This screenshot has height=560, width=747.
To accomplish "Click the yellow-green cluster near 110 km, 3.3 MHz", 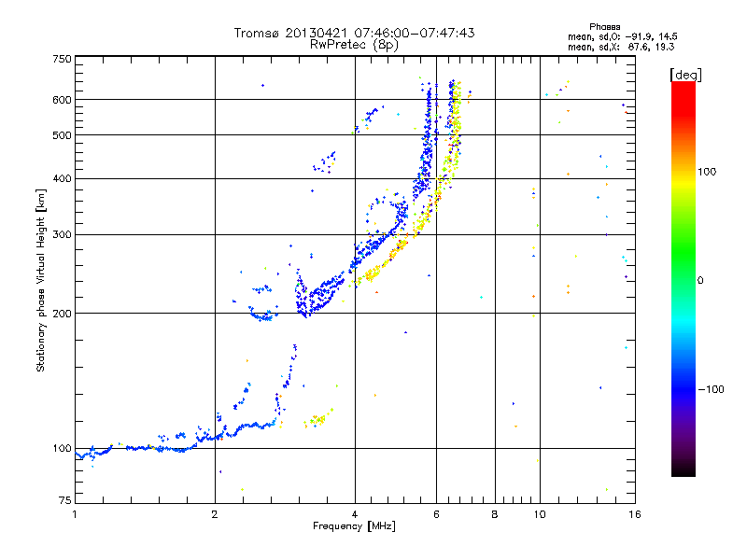I will pyautogui.click(x=317, y=419).
